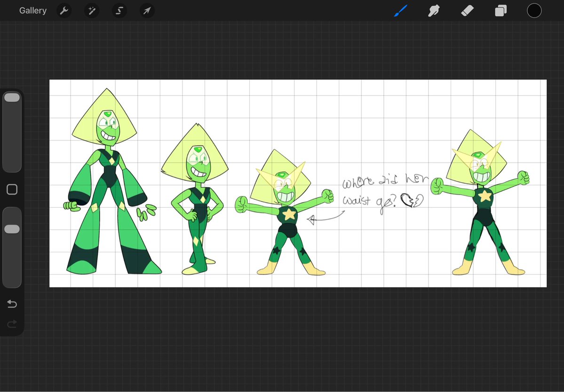Tap the Modify square button on the sidebar
The height and width of the screenshot is (392, 564).
12,189
